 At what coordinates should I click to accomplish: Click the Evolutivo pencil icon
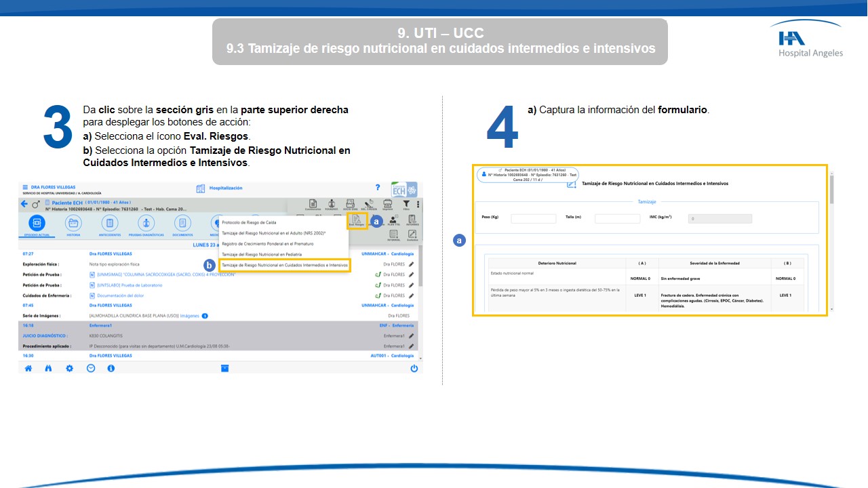[x=412, y=235]
